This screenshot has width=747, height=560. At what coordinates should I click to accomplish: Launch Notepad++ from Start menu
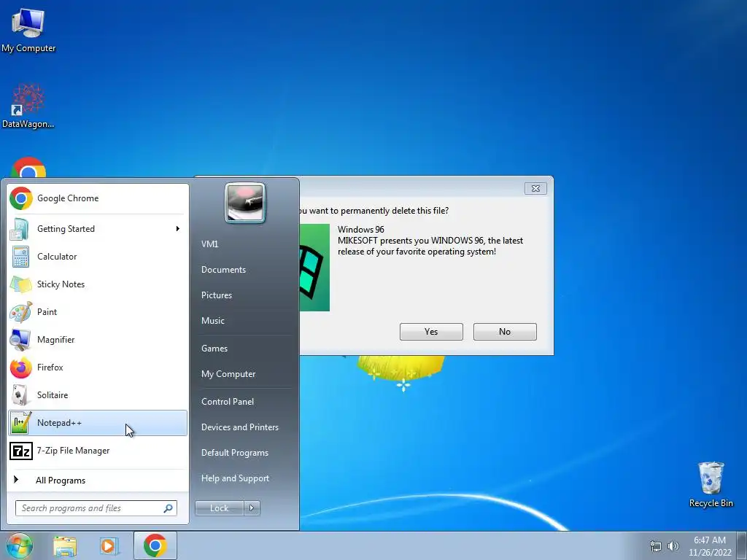[98, 423]
